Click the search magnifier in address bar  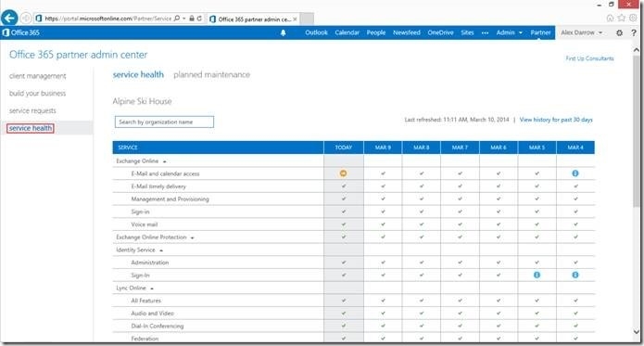tap(177, 19)
